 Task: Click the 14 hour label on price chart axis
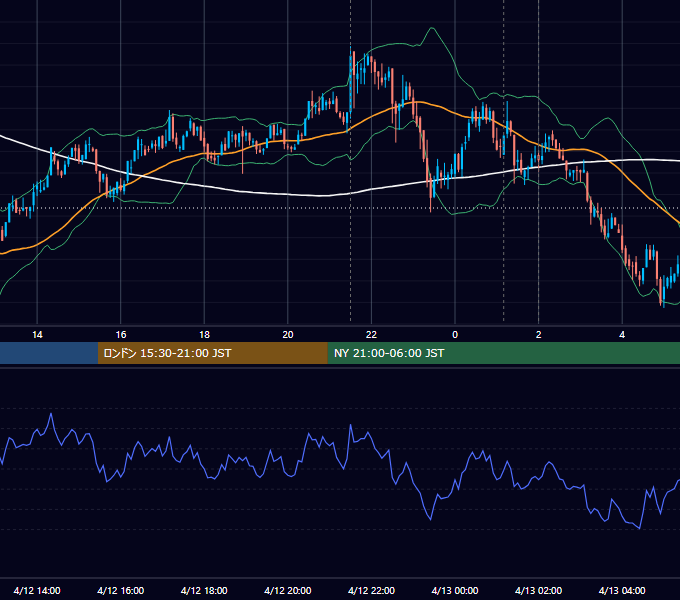point(37,335)
